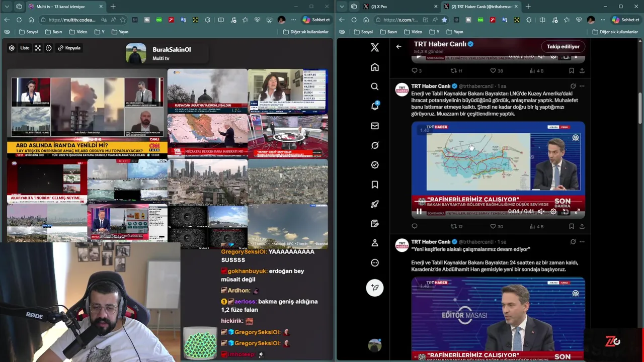
Task: Like the tweet with 30 likes
Action: tap(497, 226)
